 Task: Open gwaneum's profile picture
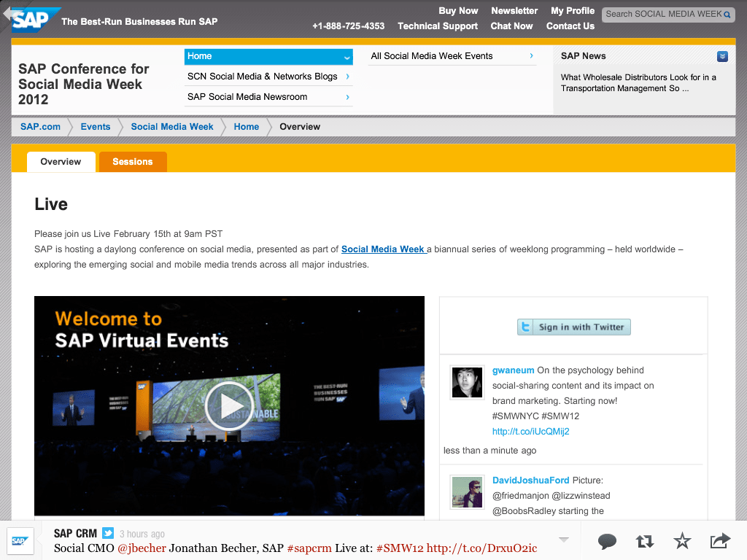[x=467, y=382]
